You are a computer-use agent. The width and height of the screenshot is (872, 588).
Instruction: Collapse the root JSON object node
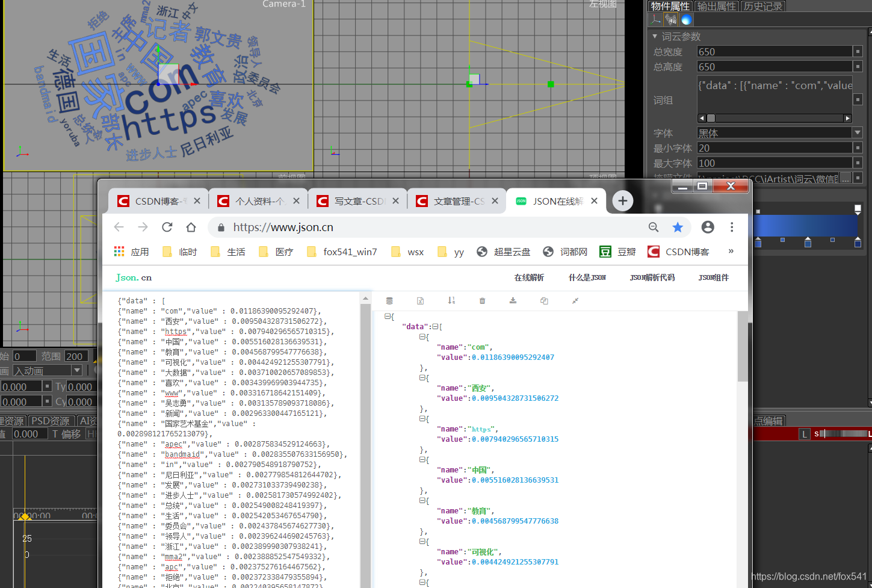(x=387, y=316)
